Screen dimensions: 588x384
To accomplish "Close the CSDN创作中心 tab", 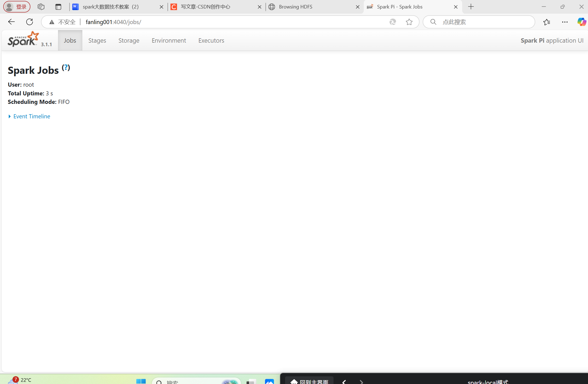I will 259,7.
